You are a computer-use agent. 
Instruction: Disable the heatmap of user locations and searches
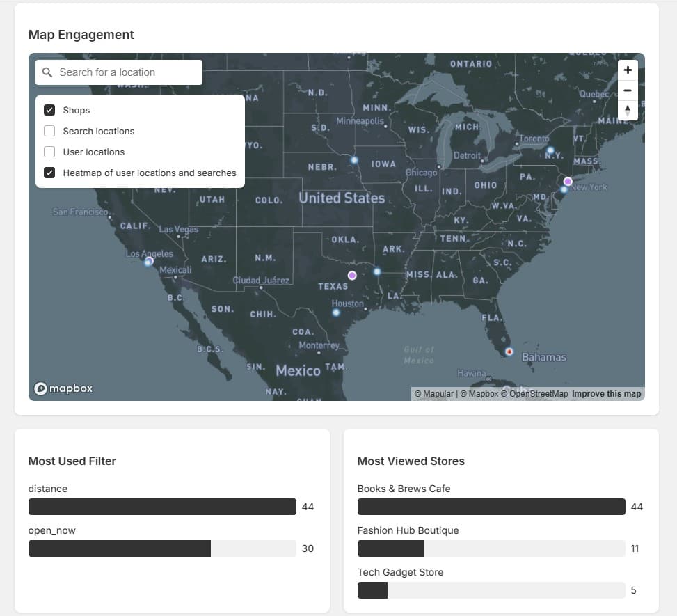pos(49,172)
